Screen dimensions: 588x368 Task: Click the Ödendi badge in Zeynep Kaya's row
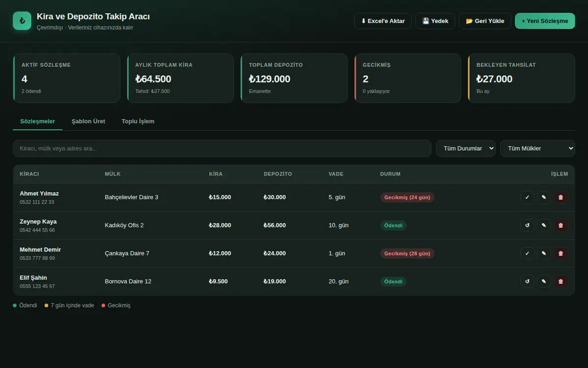click(x=393, y=225)
